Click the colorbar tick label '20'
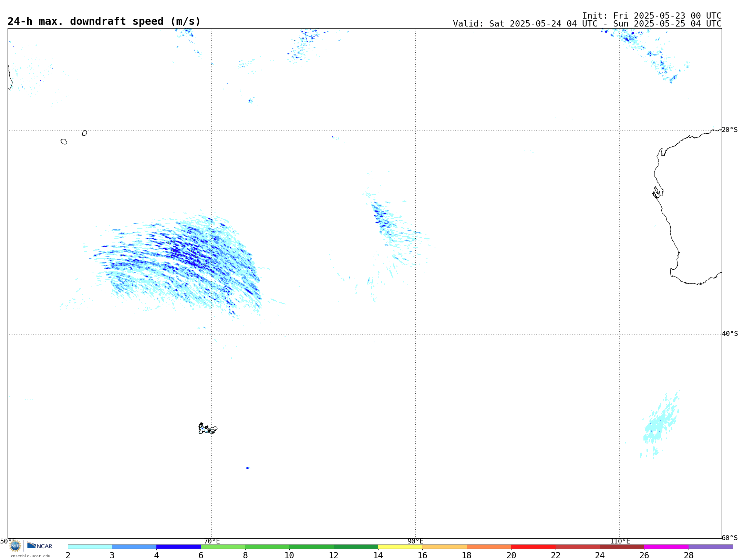Viewport: 744px width, 560px height. [511, 556]
